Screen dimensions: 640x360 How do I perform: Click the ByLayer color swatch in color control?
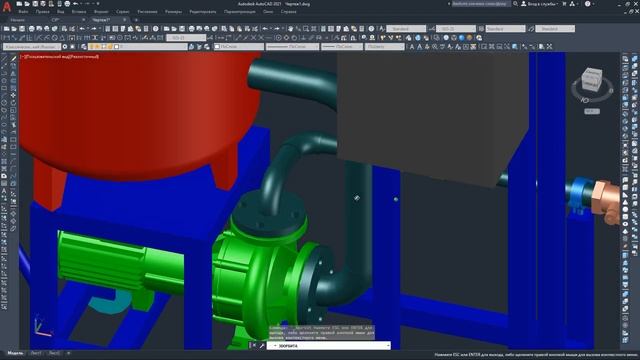click(x=217, y=47)
